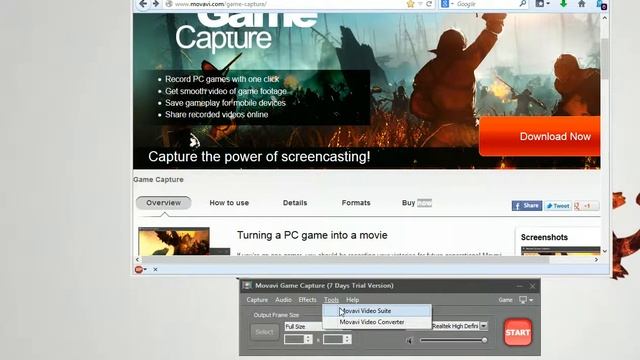This screenshot has height=360, width=640.
Task: Click browser vertical scrollbar up arrow
Action: (604, 18)
